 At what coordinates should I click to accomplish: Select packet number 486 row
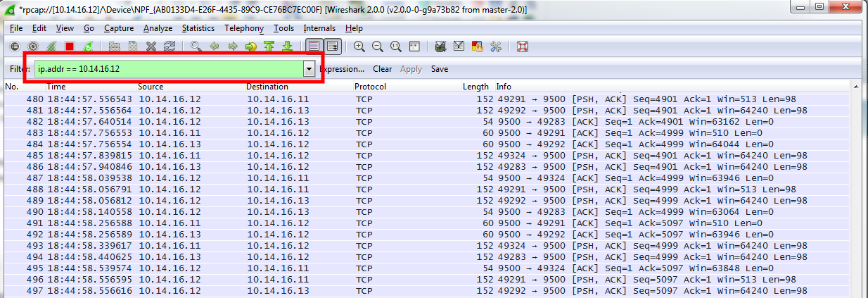click(x=428, y=167)
